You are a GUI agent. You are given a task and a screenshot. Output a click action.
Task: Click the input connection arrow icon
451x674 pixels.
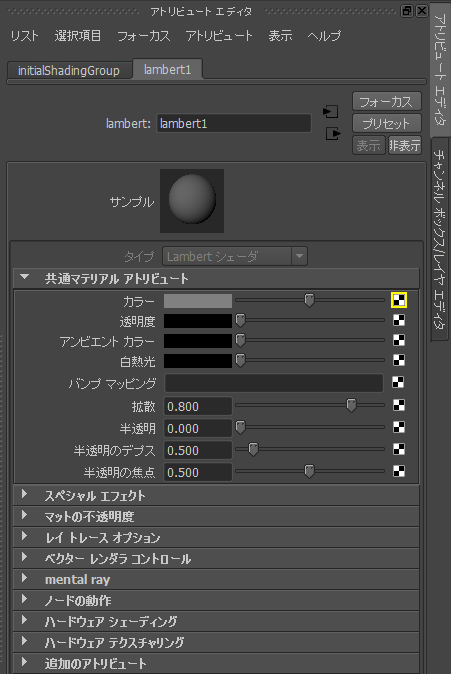coord(331,112)
